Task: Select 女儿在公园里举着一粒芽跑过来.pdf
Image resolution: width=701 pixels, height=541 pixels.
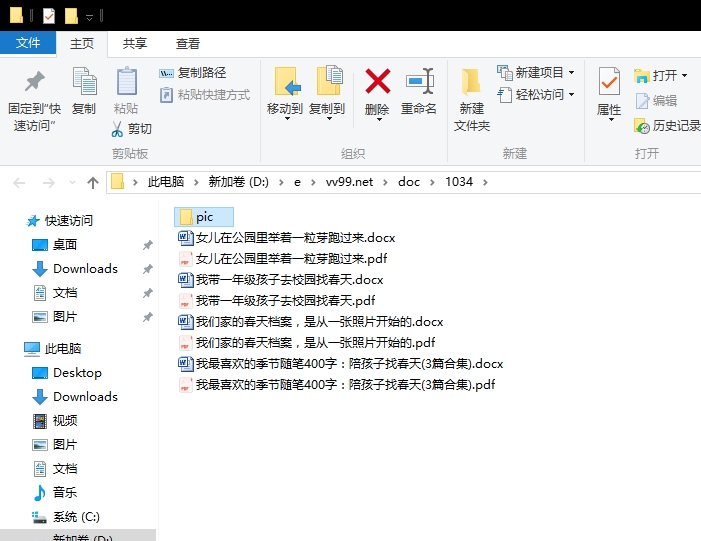Action: click(283, 258)
